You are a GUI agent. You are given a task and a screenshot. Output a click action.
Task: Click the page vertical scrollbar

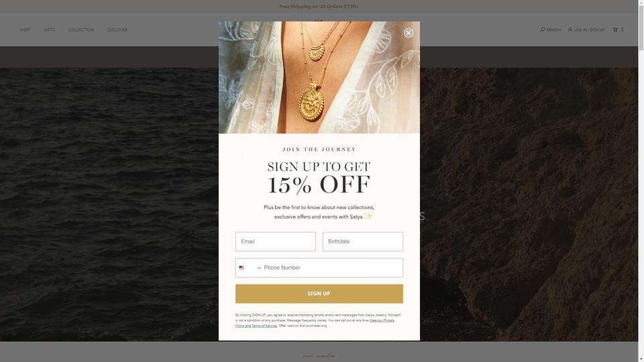pyautogui.click(x=641, y=181)
